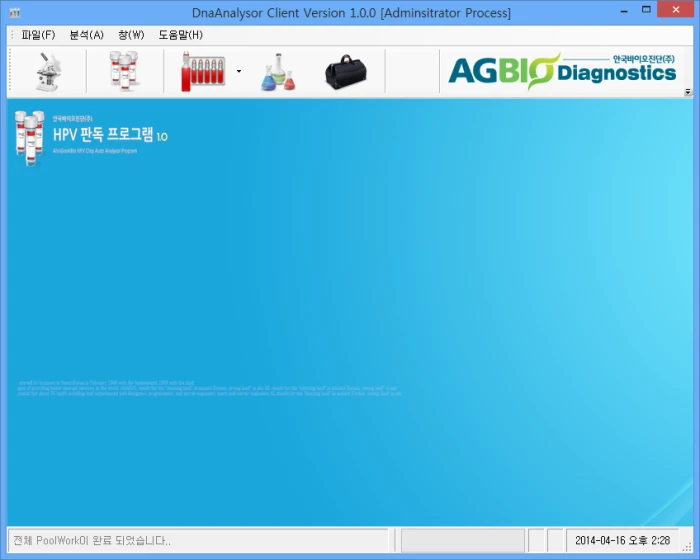Click the status bar progress bar
Viewport: 700px width, 560px height.
click(x=462, y=540)
